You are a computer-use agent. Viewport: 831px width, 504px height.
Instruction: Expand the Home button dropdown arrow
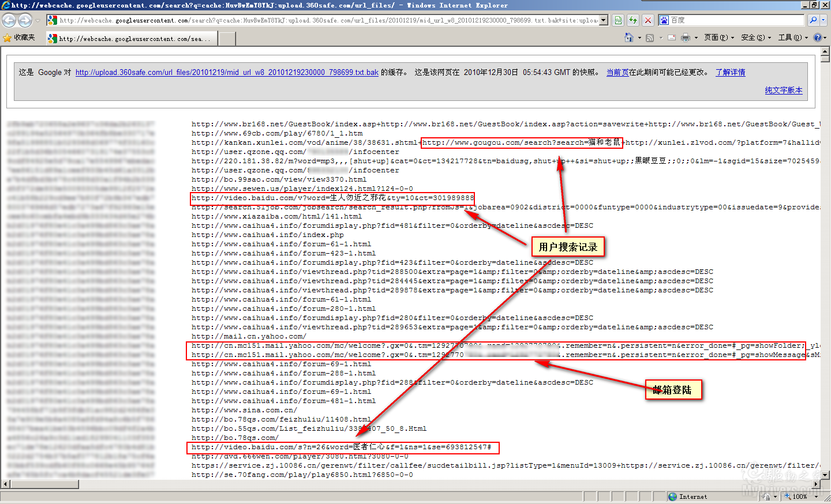pyautogui.click(x=639, y=38)
